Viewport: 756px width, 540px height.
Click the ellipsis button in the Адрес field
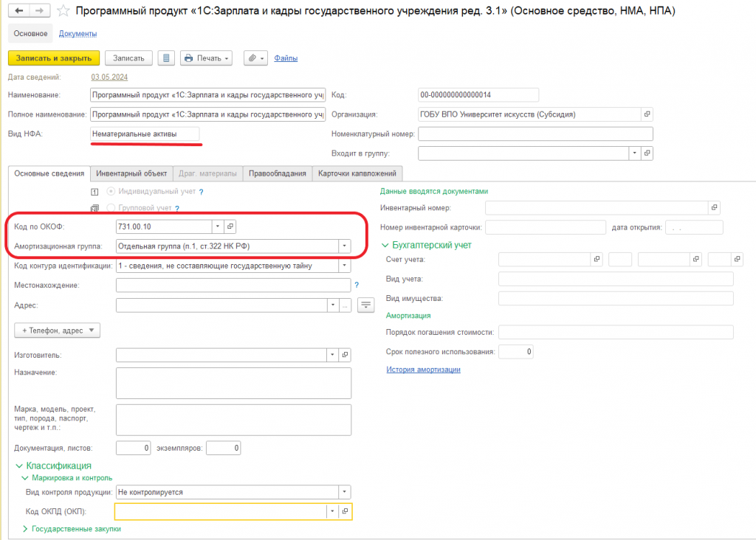tap(345, 305)
